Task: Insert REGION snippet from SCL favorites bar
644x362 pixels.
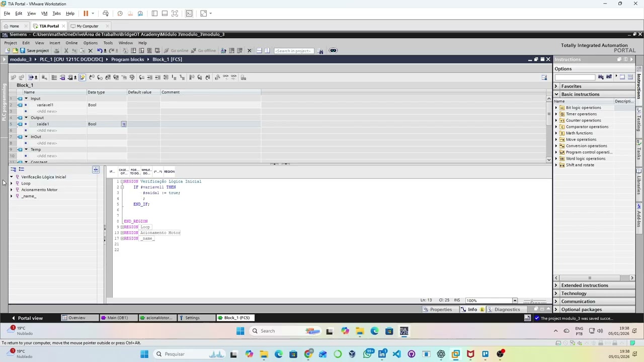Action: coord(169,172)
